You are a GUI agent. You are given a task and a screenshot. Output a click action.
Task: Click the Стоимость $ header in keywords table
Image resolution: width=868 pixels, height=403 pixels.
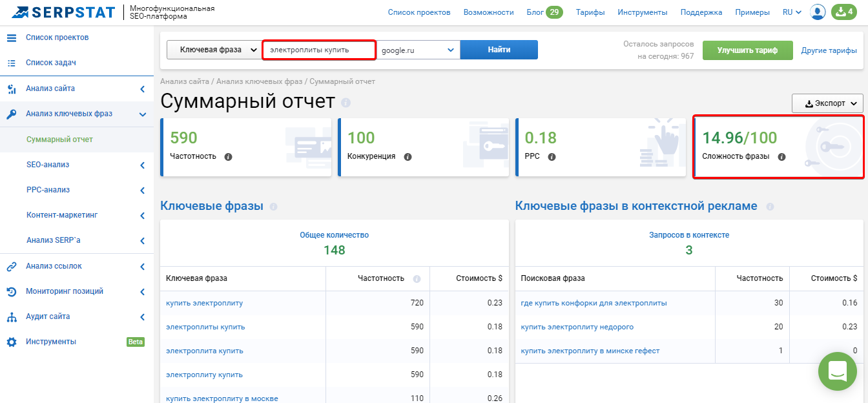(479, 278)
